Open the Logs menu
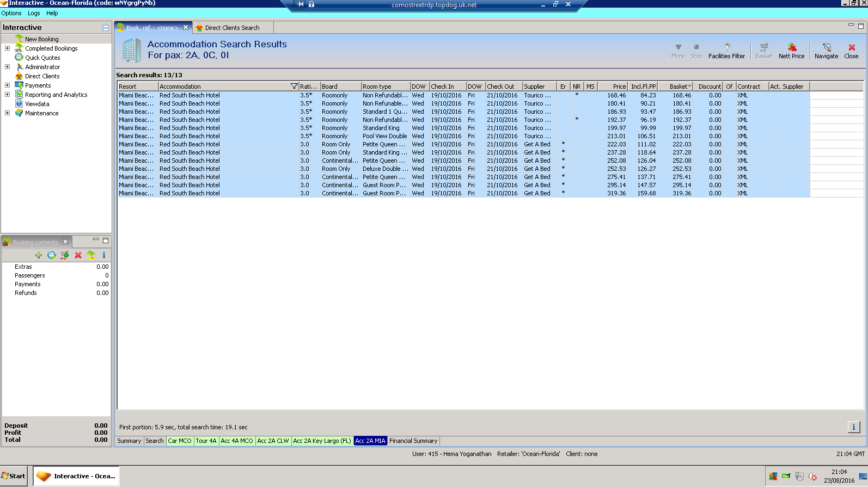 [34, 13]
